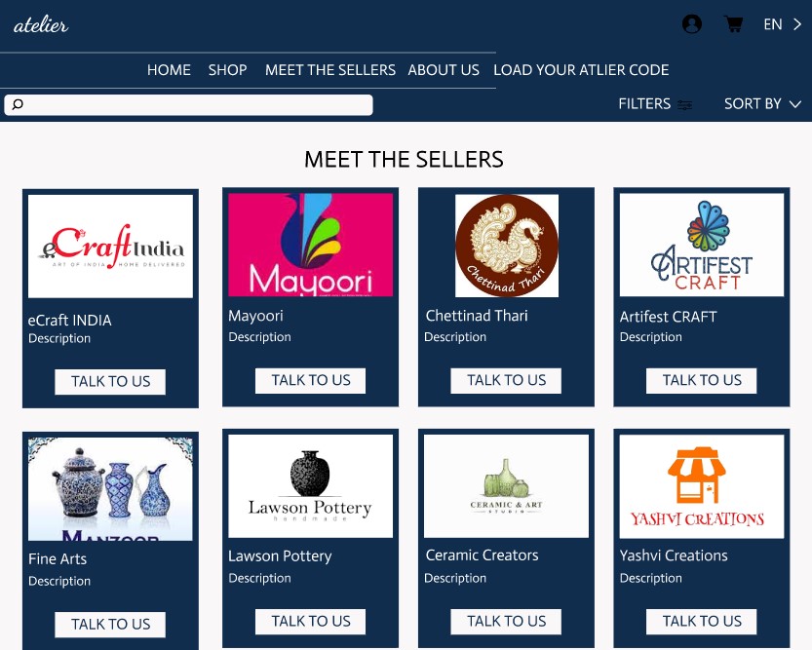Expand the EN language selector
The image size is (812, 650).
click(782, 24)
